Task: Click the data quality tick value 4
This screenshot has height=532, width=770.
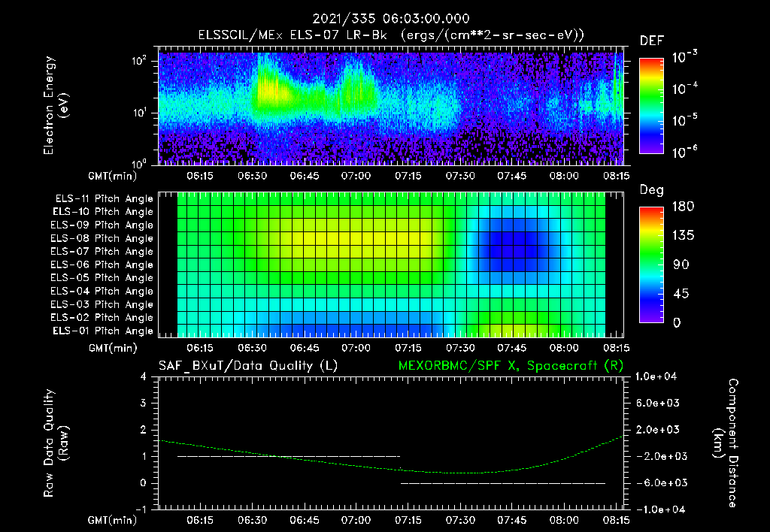Action: (x=143, y=377)
